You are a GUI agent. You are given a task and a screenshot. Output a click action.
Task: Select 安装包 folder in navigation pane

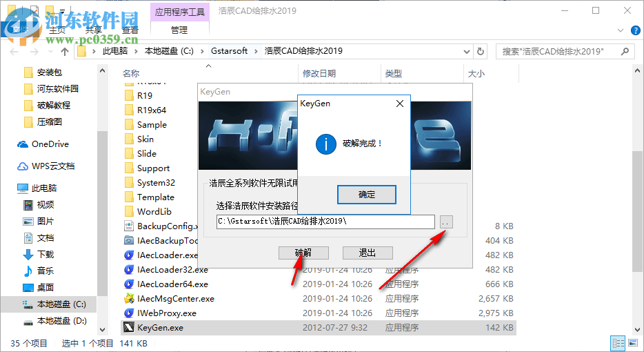[x=49, y=72]
